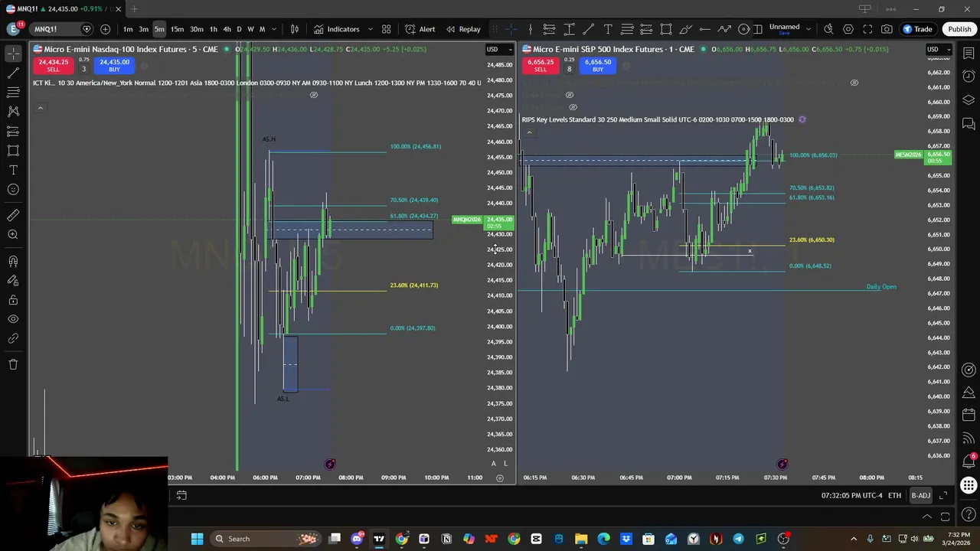Open the geometric shapes tool in left sidebar
This screenshot has height=551, width=980.
point(13,151)
